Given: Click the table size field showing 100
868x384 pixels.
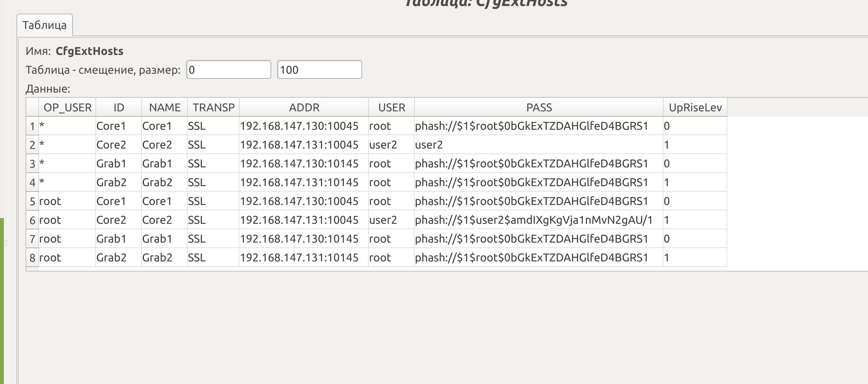Looking at the screenshot, I should pos(319,70).
